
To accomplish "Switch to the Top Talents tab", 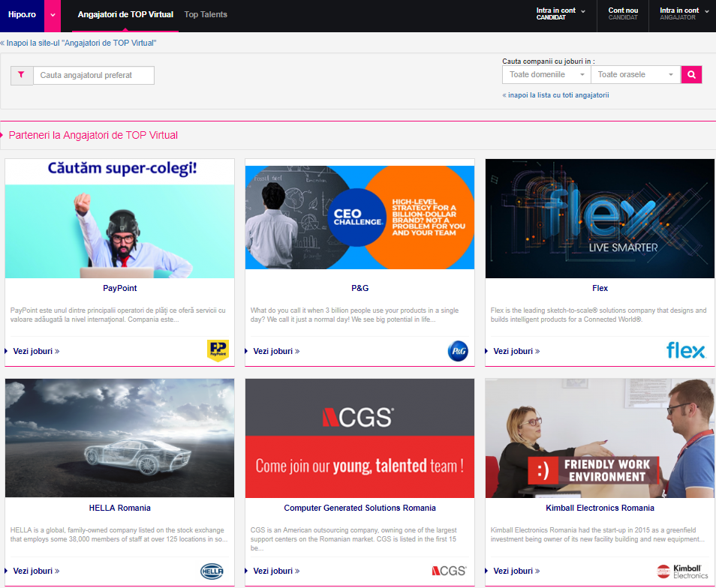I will click(206, 15).
